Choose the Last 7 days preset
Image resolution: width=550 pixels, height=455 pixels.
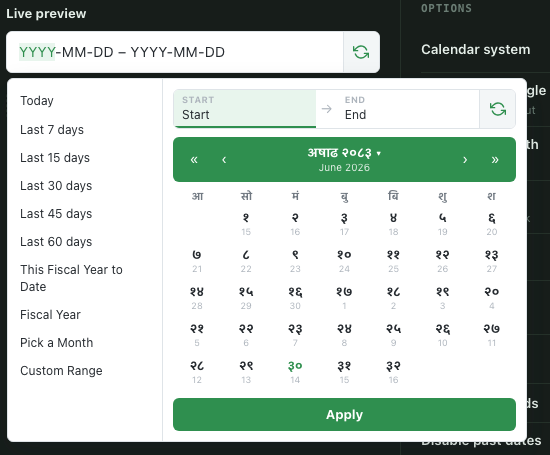click(52, 130)
